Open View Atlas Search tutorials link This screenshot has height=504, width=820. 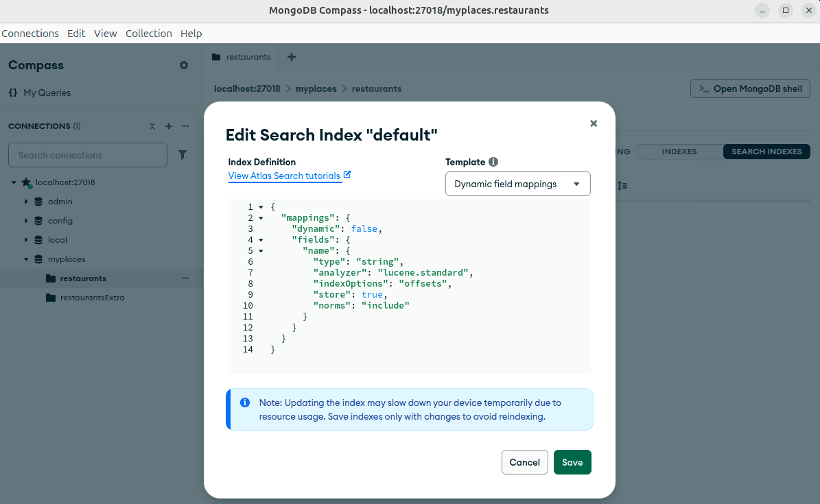[285, 176]
